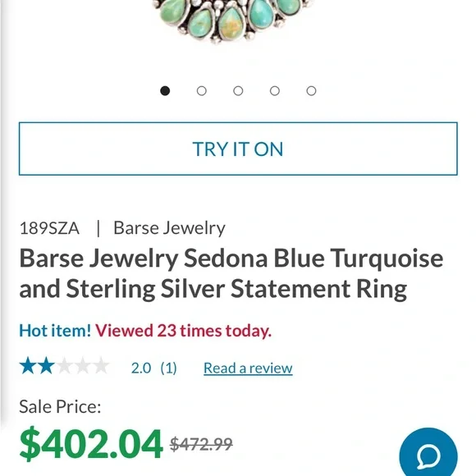
Task: Select the item number 189SZA
Action: tap(49, 228)
